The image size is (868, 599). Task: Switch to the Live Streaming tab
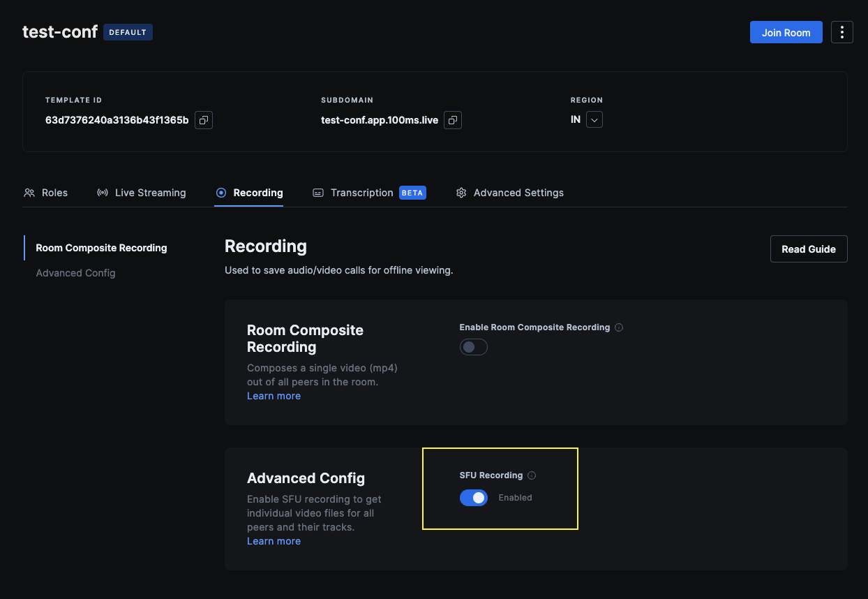pos(142,193)
